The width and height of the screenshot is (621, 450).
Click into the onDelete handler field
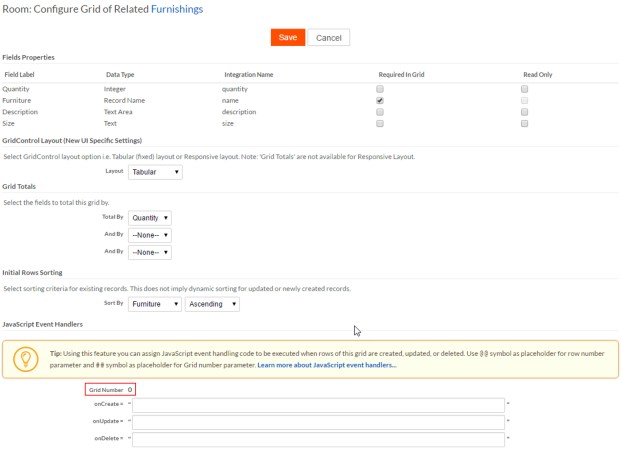[318, 438]
